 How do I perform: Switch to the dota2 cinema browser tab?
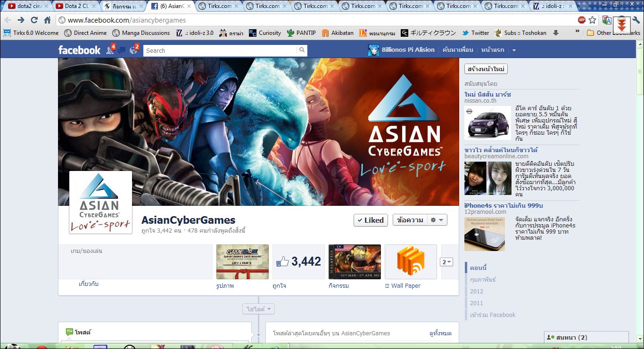click(26, 6)
